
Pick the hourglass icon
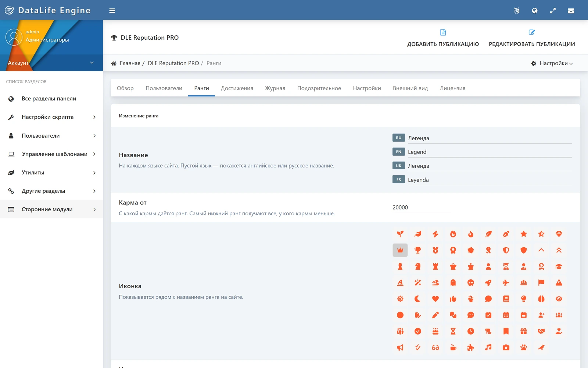(453, 331)
